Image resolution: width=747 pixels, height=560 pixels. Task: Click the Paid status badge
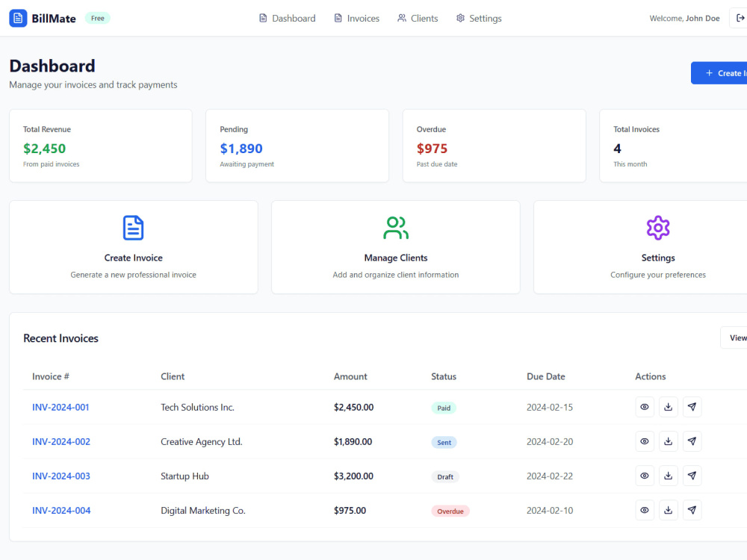[x=444, y=408]
